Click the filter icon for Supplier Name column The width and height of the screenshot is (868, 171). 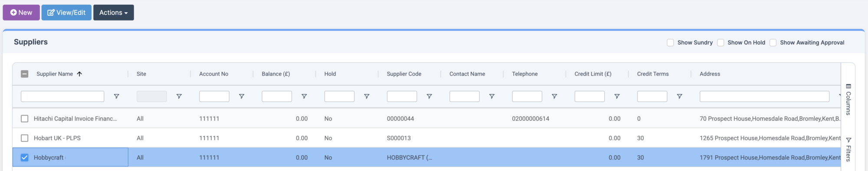(x=116, y=96)
